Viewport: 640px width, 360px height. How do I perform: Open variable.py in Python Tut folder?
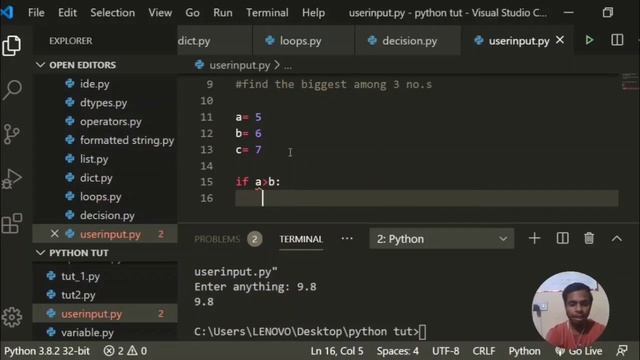tap(105, 332)
